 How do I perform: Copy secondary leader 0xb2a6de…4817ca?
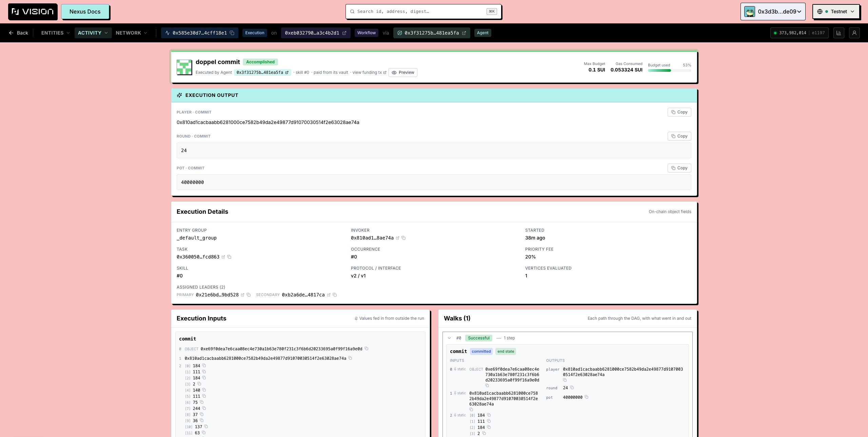335,295
